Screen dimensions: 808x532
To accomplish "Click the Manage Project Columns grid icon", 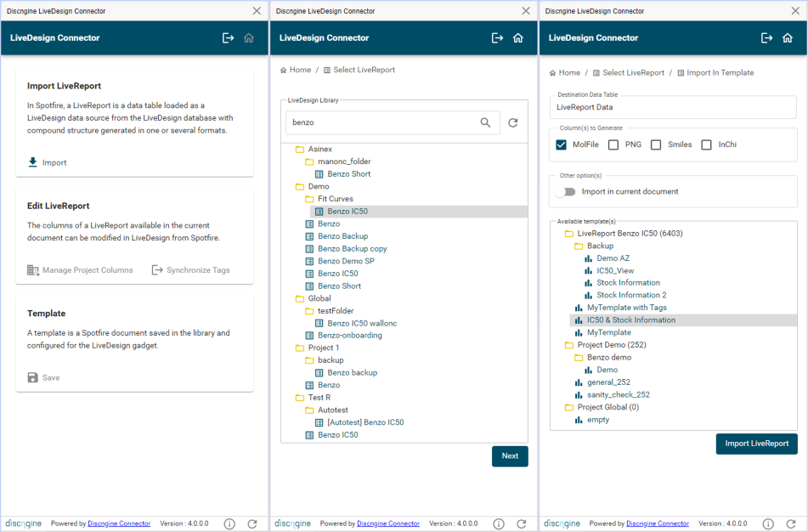I will coord(33,270).
